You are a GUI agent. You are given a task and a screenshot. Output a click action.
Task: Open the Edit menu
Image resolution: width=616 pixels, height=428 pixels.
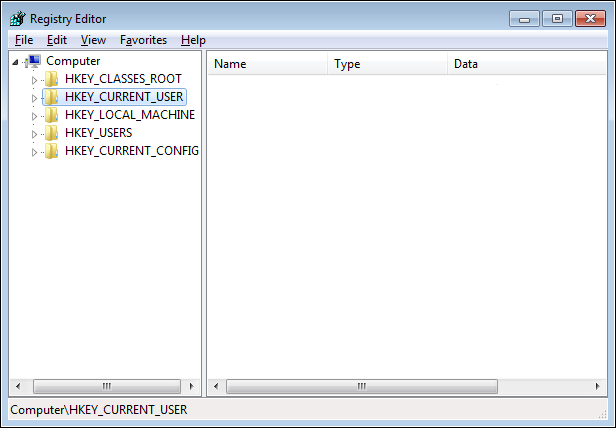57,40
